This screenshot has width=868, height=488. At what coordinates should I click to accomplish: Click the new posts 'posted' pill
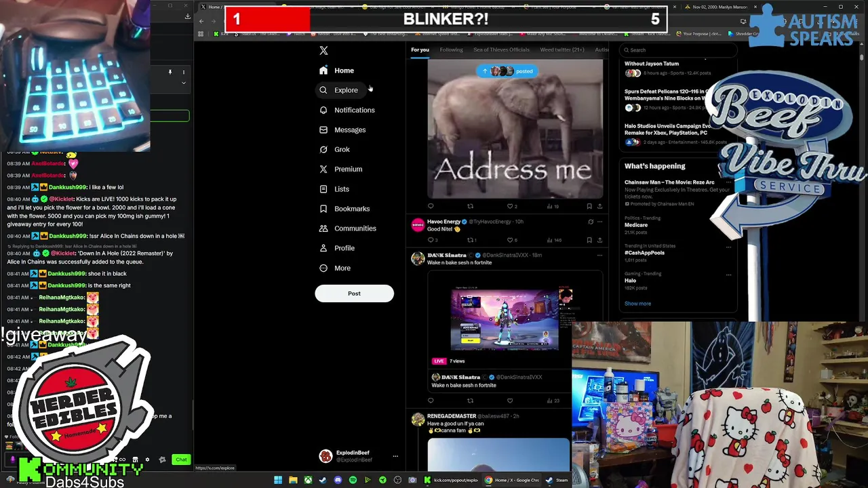[507, 71]
